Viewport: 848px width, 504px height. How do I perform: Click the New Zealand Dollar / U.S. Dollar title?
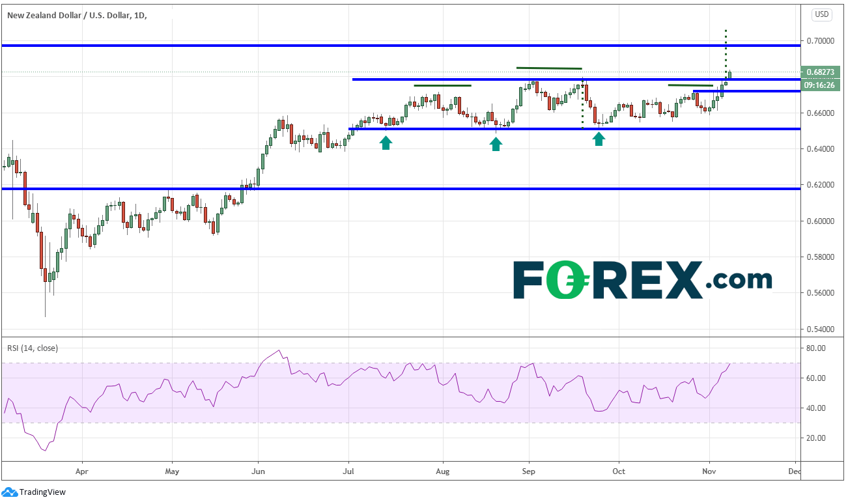click(77, 15)
